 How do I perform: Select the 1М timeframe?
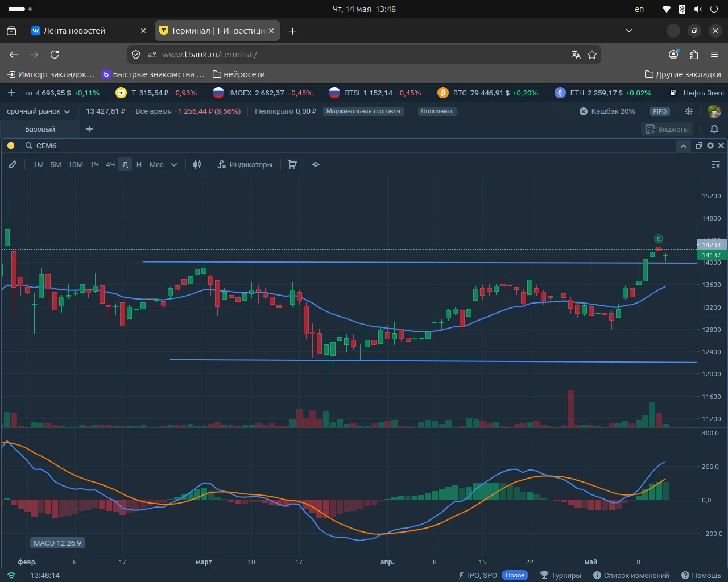(38, 165)
